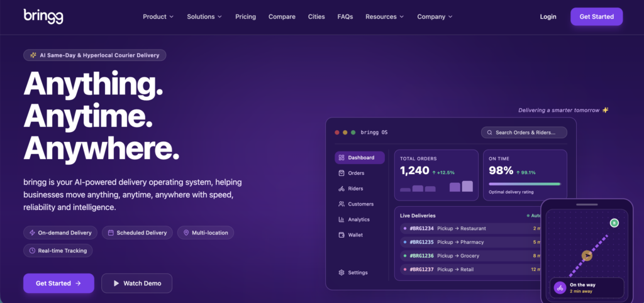Click the yellow window dot in bringg OS

(x=345, y=133)
